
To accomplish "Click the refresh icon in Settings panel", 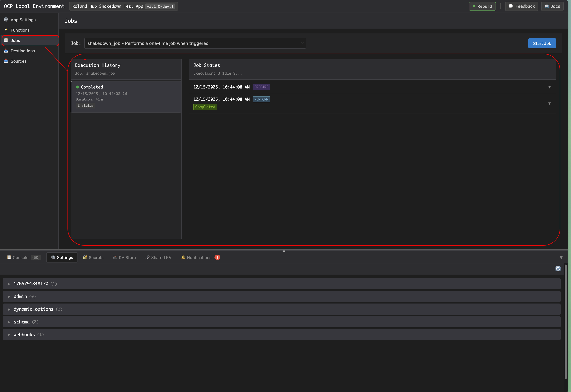I will coord(558,269).
